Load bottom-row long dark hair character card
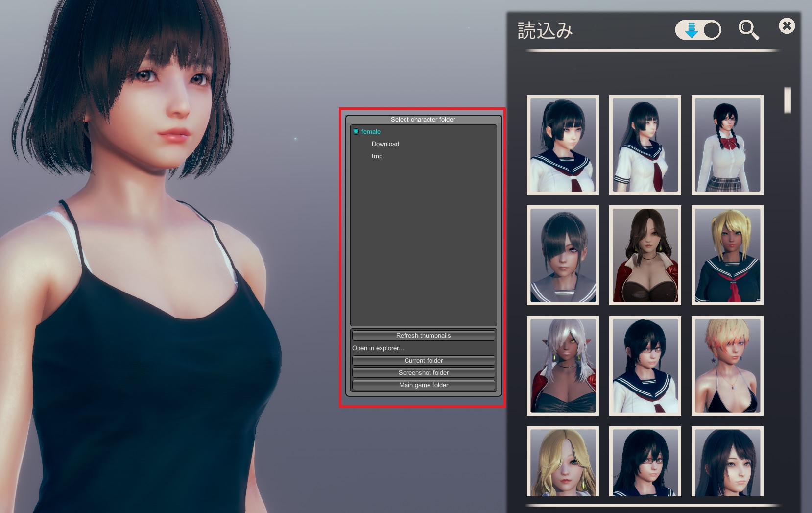 click(x=727, y=462)
